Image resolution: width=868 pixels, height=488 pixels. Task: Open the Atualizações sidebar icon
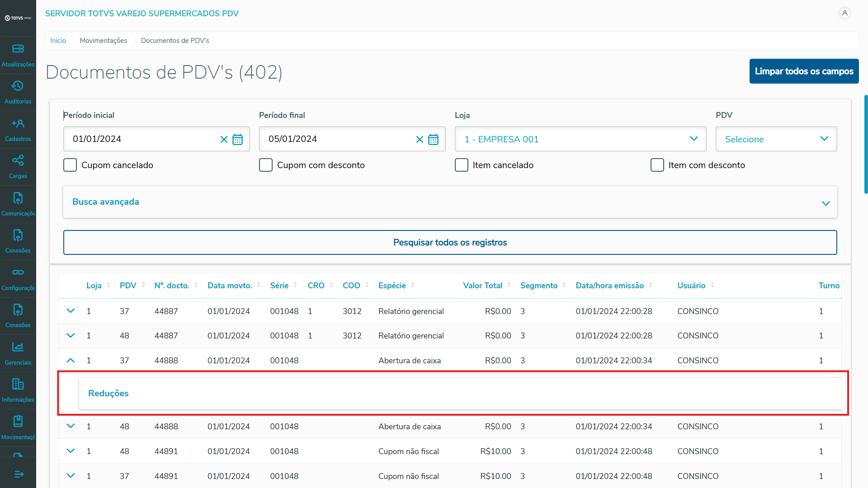tap(18, 49)
